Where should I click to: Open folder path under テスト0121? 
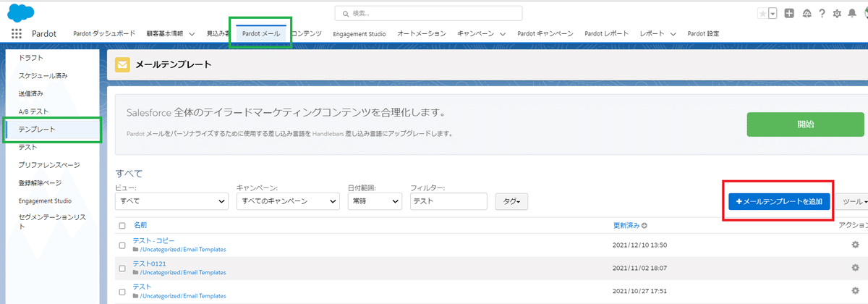tap(183, 273)
